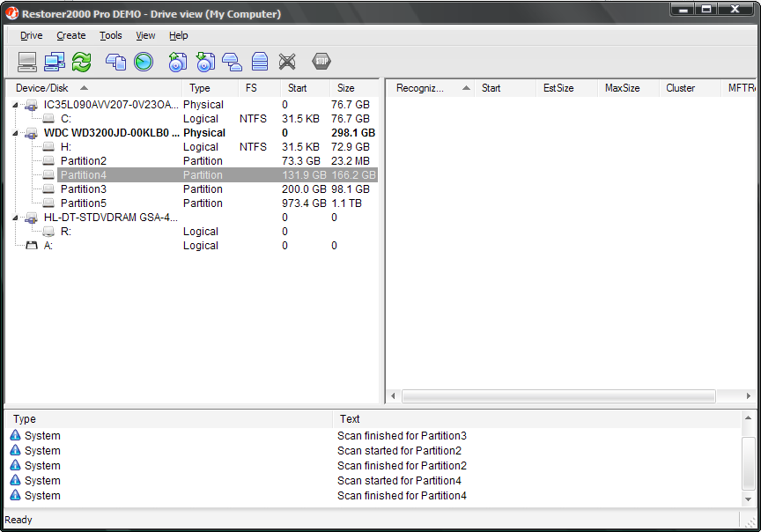This screenshot has width=761, height=532.
Task: Click the Partition3 drive icon
Action: click(48, 188)
